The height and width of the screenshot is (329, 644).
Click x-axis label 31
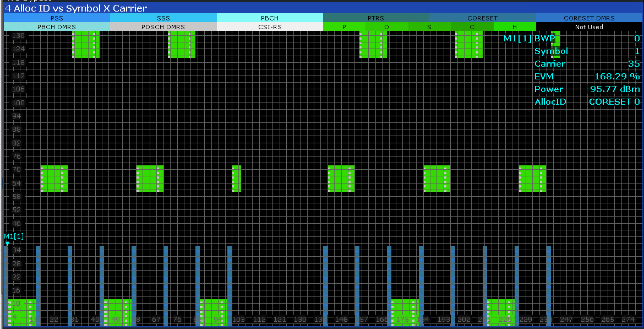(75, 320)
